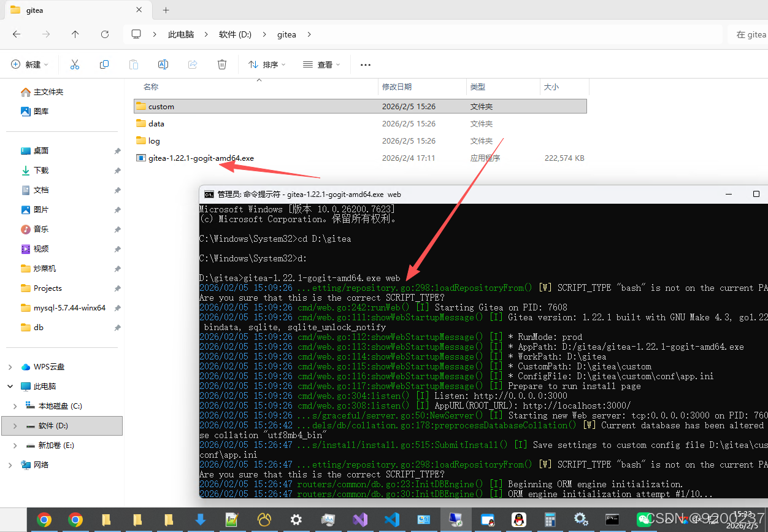Select gitea-1.22.1-gogit-amd64.exe file
Image resolution: width=768 pixels, height=532 pixels.
[201, 158]
